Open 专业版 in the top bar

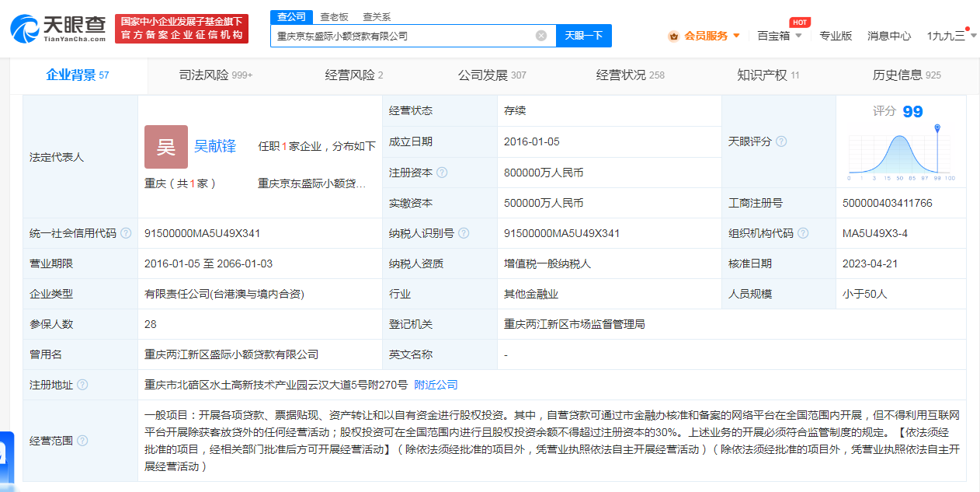tap(836, 36)
